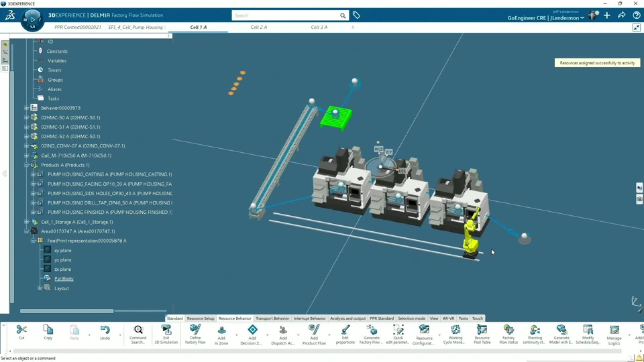Open Working Cycle Manager
The height and width of the screenshot is (362, 644).
click(455, 335)
